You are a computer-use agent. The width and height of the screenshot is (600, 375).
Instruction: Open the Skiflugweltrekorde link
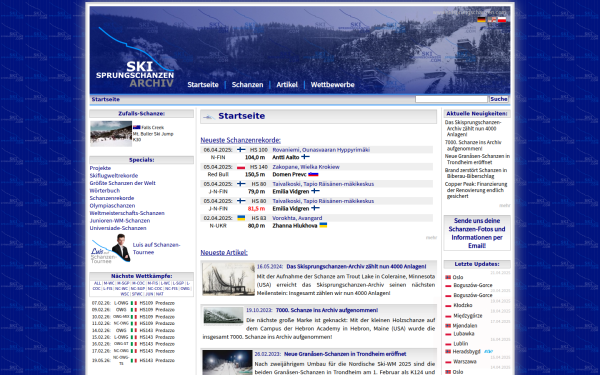pos(114,176)
